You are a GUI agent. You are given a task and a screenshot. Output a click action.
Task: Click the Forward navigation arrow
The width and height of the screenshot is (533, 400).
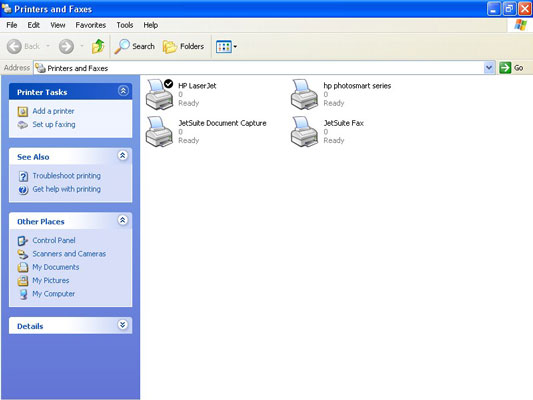coord(66,46)
